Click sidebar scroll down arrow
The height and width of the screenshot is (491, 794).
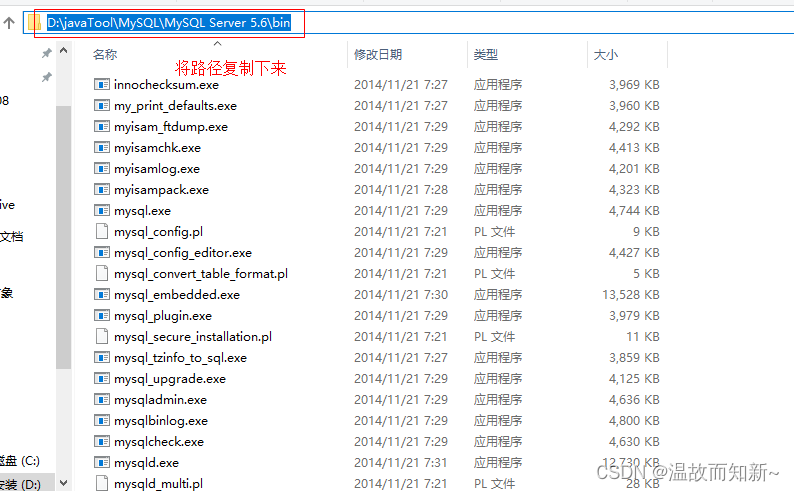63,482
